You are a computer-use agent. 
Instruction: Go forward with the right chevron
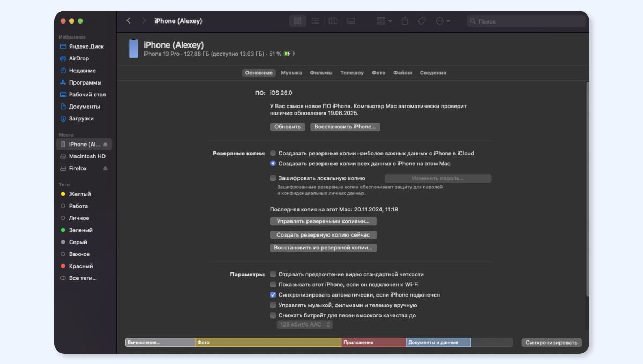[x=144, y=21]
